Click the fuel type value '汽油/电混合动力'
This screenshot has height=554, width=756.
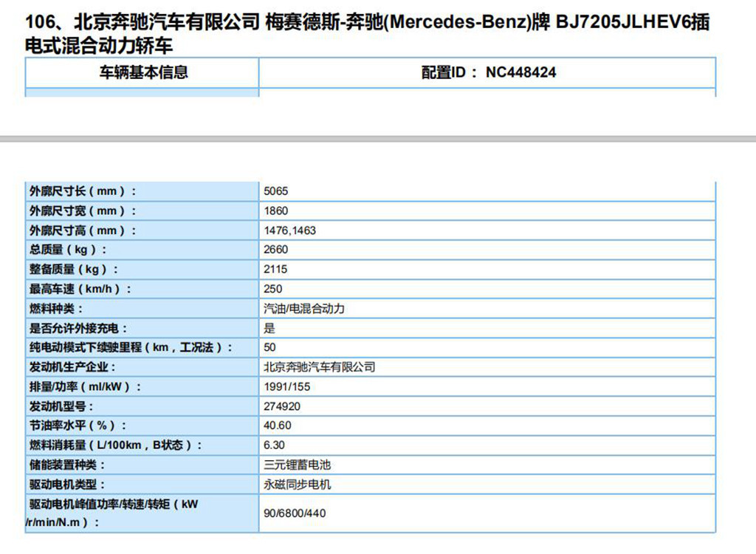304,309
